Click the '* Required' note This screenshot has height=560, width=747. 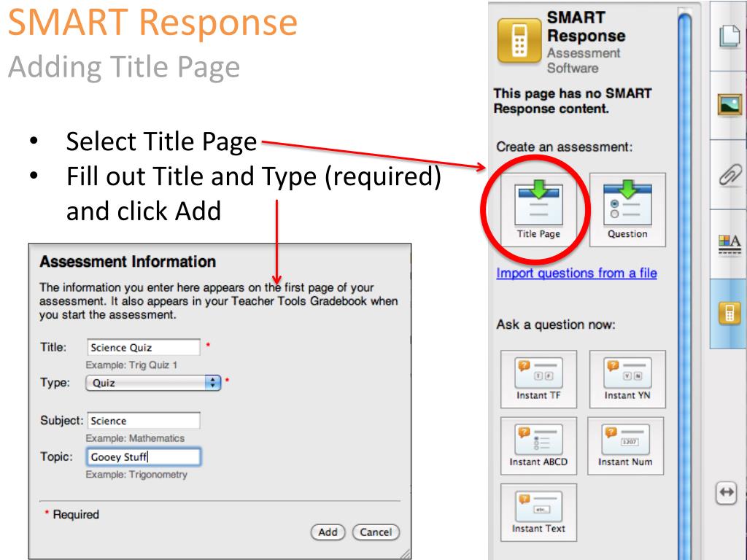click(72, 514)
